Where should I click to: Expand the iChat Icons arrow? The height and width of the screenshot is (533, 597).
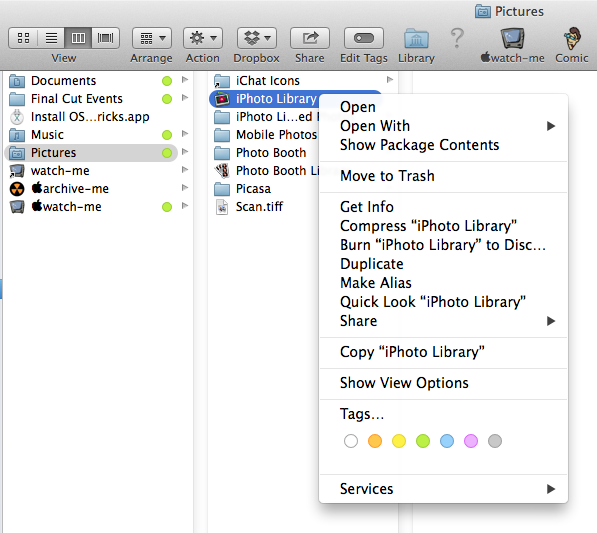click(x=390, y=80)
